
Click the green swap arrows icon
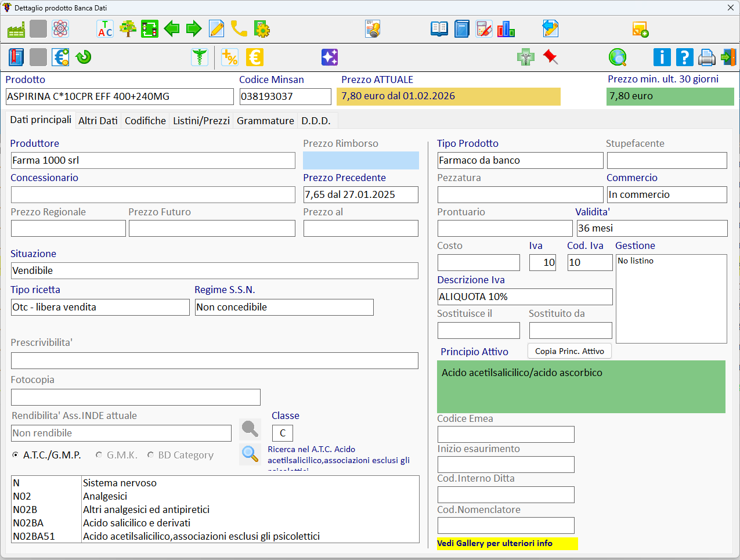[150, 29]
